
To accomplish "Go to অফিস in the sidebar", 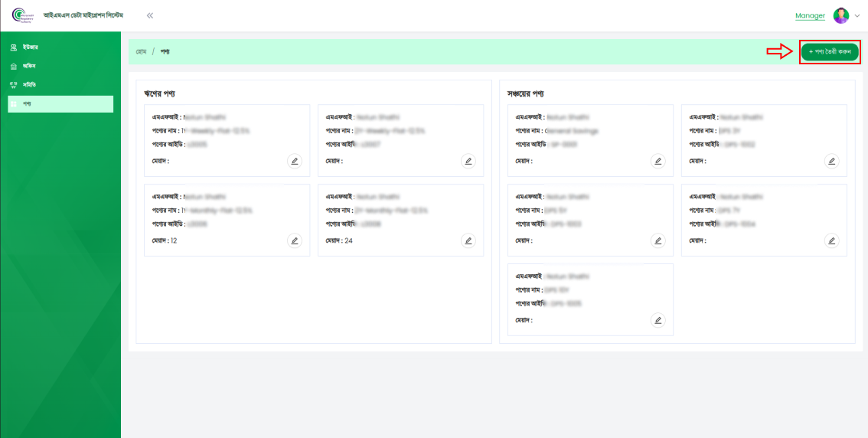I will 30,66.
